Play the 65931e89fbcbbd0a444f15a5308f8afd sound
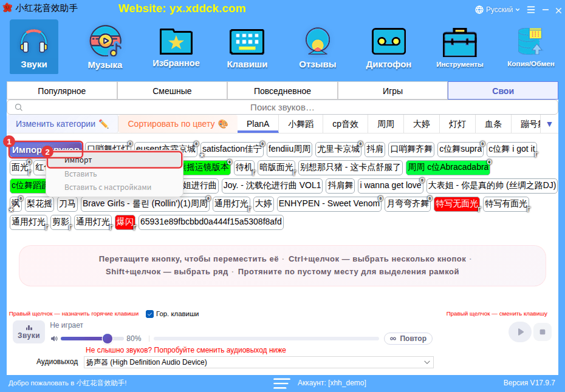The height and width of the screenshot is (392, 565). (211, 221)
